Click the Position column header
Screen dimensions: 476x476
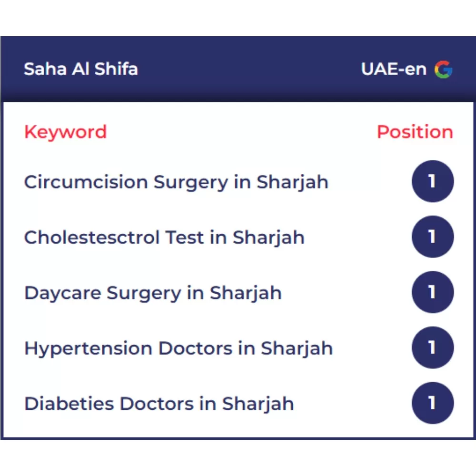415,132
